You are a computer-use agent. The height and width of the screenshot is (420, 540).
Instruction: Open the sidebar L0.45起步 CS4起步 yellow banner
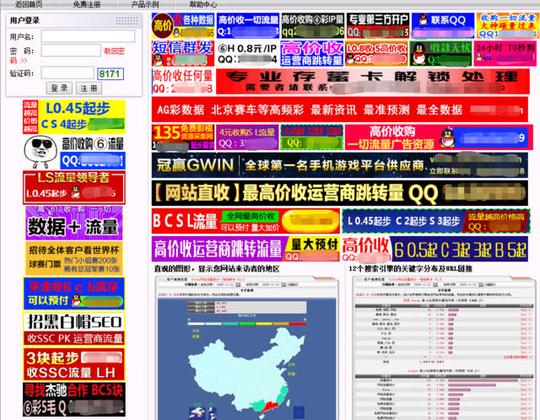coord(74,117)
